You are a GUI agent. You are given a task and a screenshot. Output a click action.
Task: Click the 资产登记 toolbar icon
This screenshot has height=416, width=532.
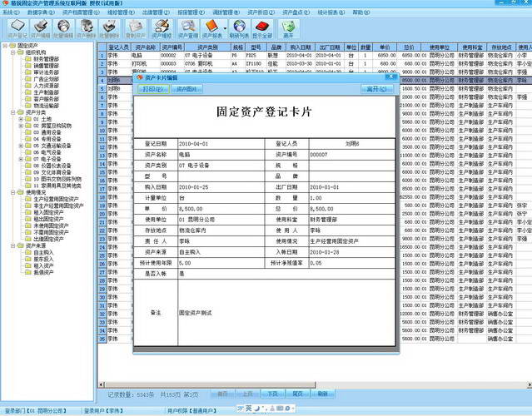17,28
